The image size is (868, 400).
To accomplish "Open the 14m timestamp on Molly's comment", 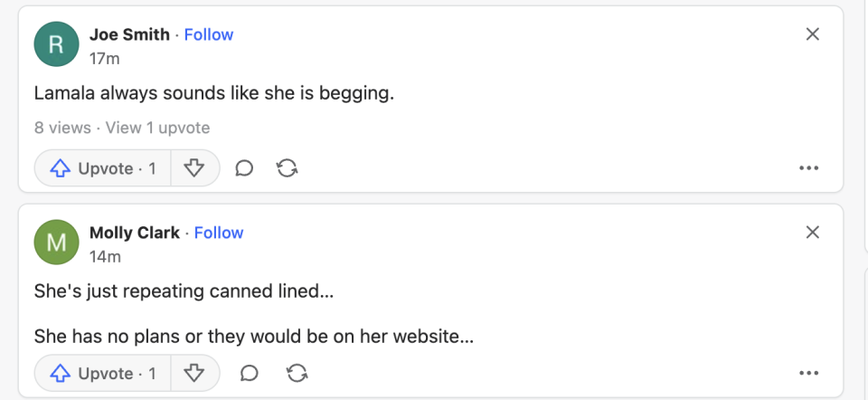I will [x=105, y=256].
